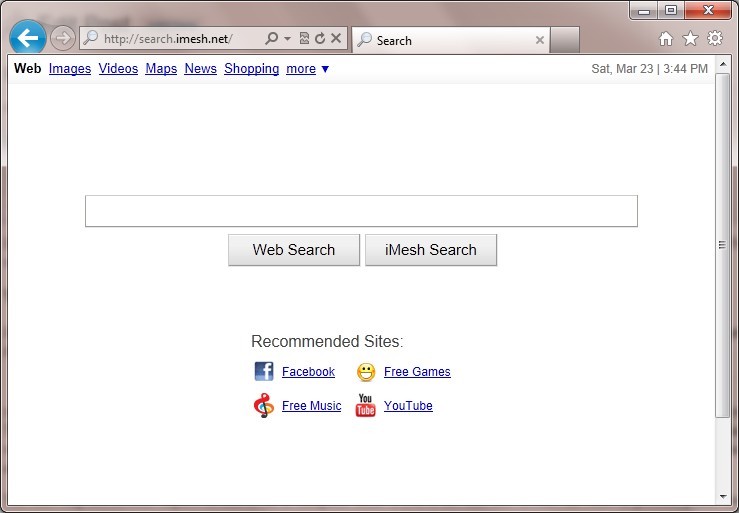Minimize the browser window
This screenshot has width=739, height=513.
click(x=643, y=10)
